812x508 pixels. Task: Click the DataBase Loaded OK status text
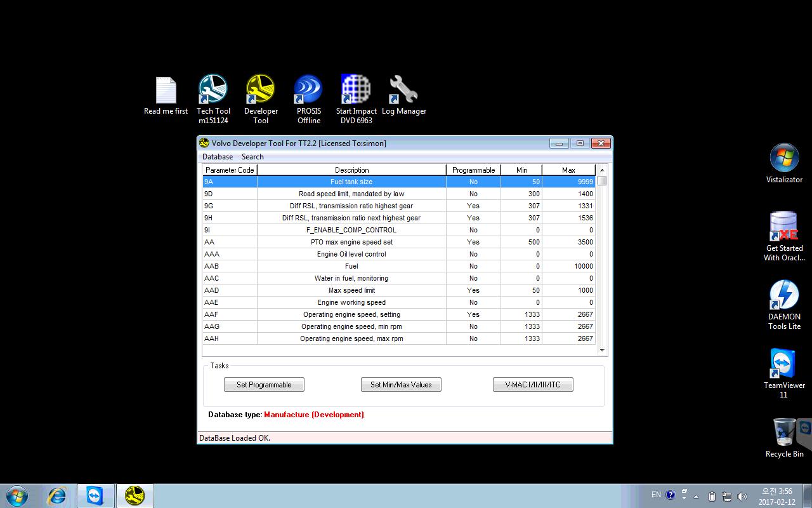coord(235,438)
